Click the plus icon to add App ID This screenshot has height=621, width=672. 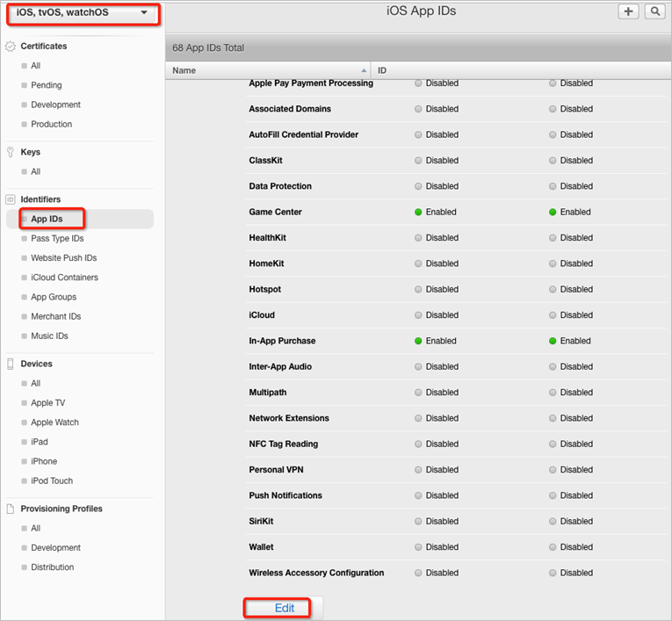point(628,11)
